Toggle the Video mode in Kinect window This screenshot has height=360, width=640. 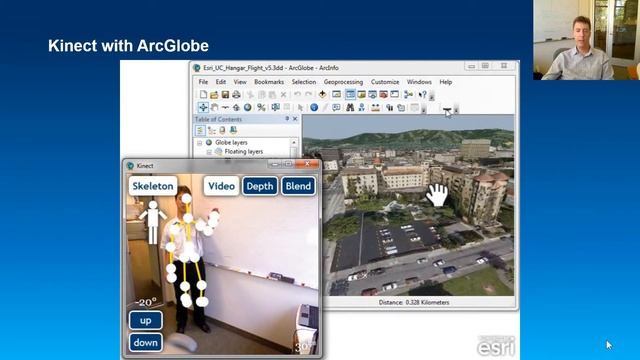[x=221, y=186]
